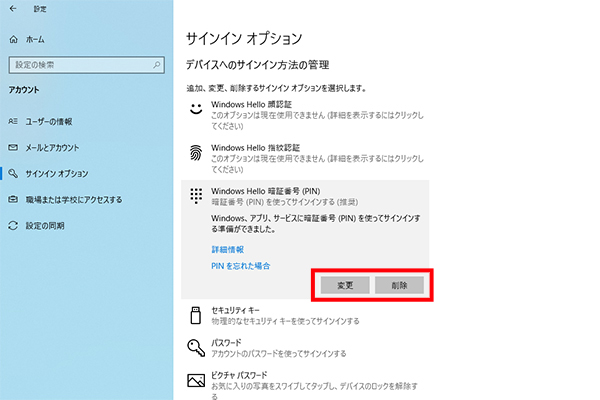Click the パスワード key icon
This screenshot has width=600, height=400.
pos(196,348)
